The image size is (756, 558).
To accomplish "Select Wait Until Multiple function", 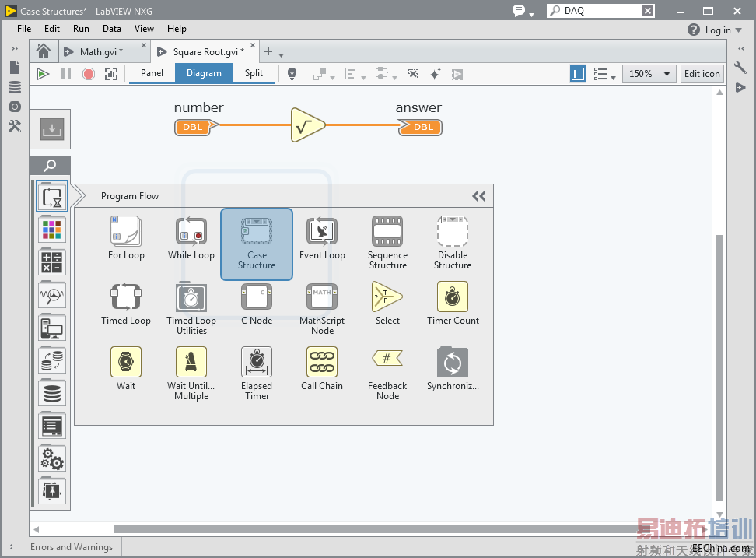I will [x=191, y=374].
